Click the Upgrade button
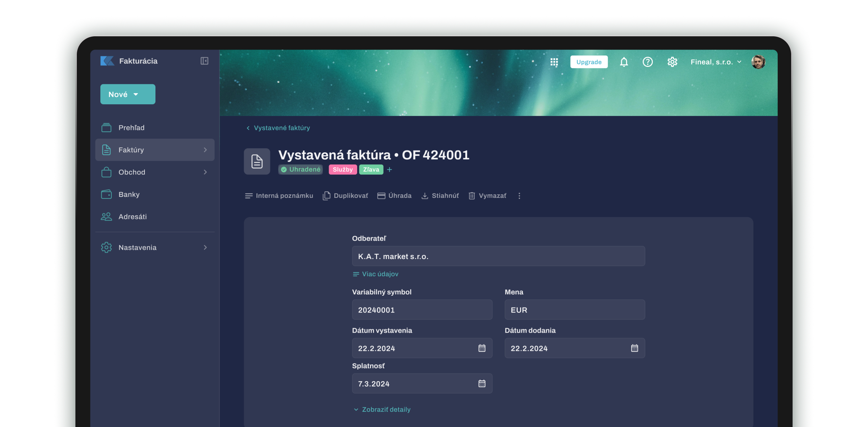This screenshot has width=868, height=427. click(589, 62)
